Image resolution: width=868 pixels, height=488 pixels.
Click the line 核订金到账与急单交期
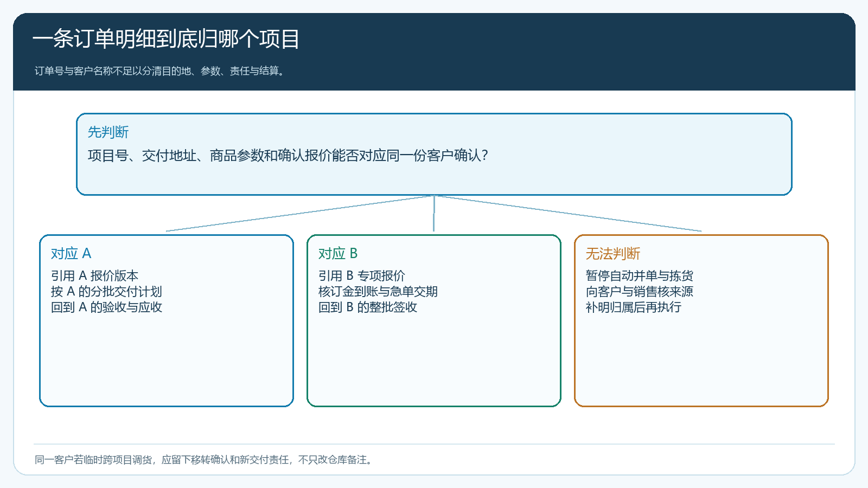coord(378,291)
